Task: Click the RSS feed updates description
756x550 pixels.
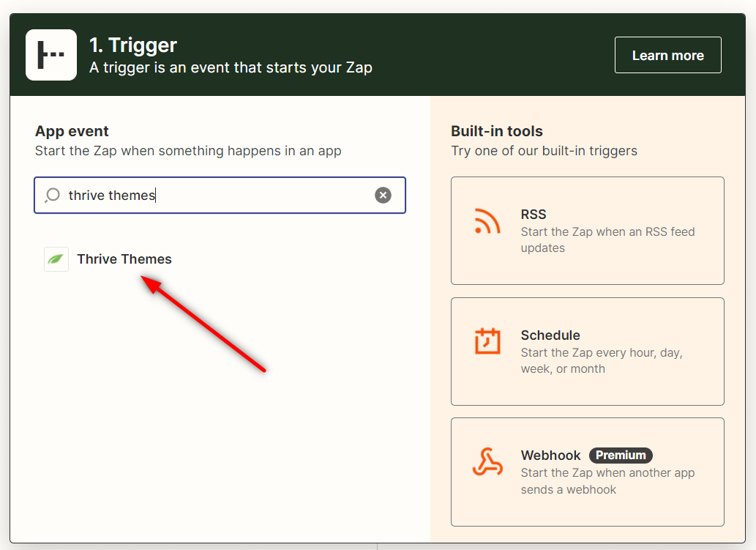Action: 607,239
